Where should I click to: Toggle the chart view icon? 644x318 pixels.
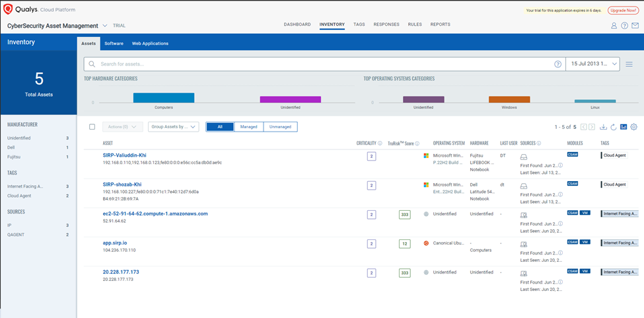point(624,127)
